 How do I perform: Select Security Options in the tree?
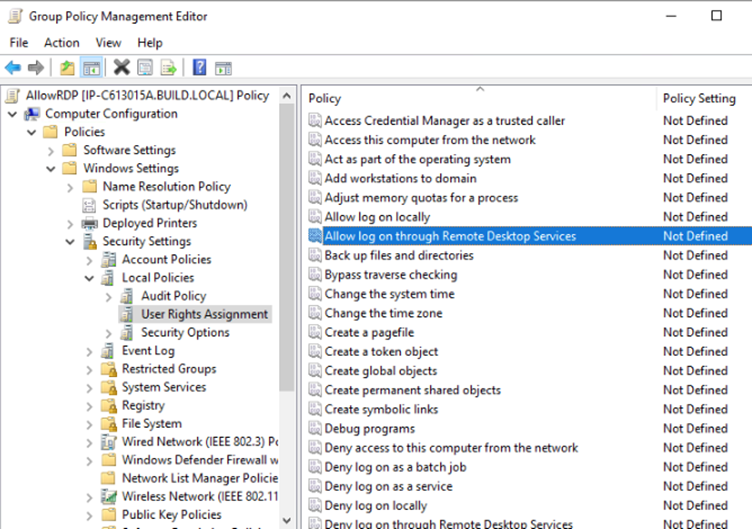184,332
